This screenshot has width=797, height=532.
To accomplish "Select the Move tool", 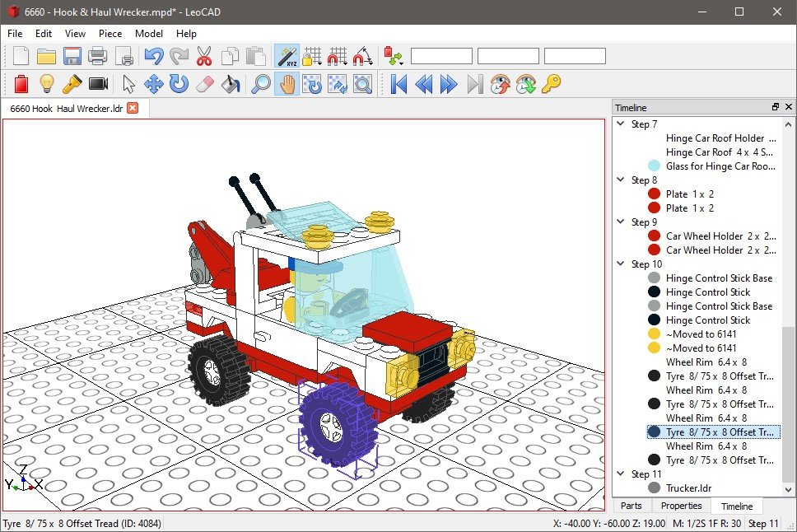I will [154, 83].
